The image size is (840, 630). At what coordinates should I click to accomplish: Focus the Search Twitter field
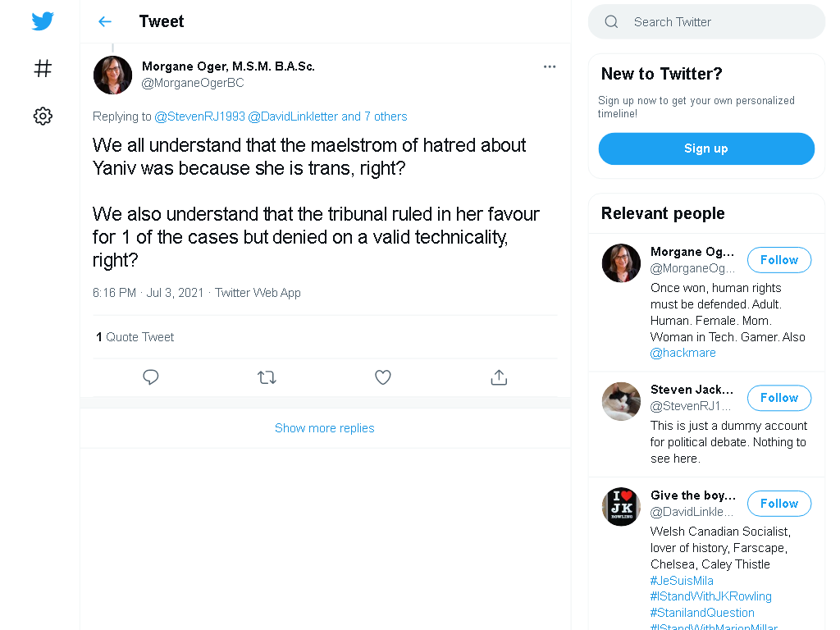pos(706,22)
